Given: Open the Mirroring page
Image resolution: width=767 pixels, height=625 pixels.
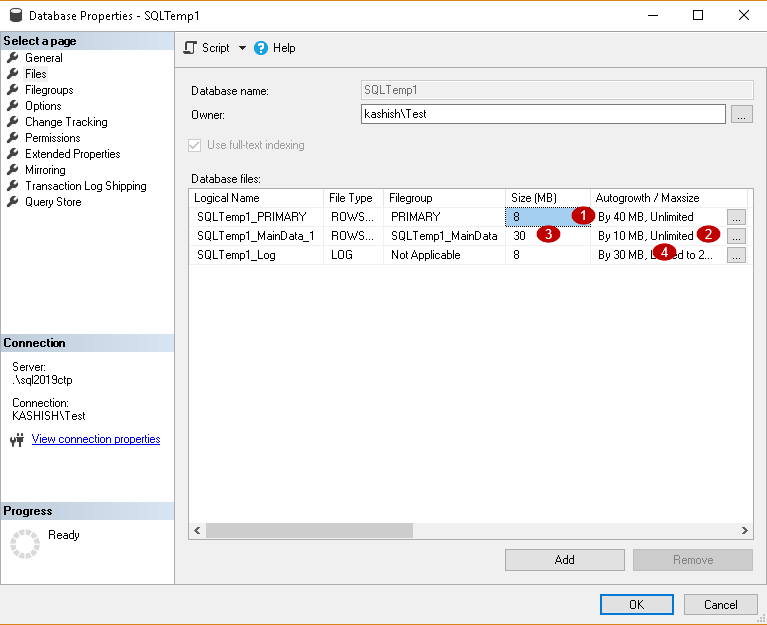Looking at the screenshot, I should point(45,170).
